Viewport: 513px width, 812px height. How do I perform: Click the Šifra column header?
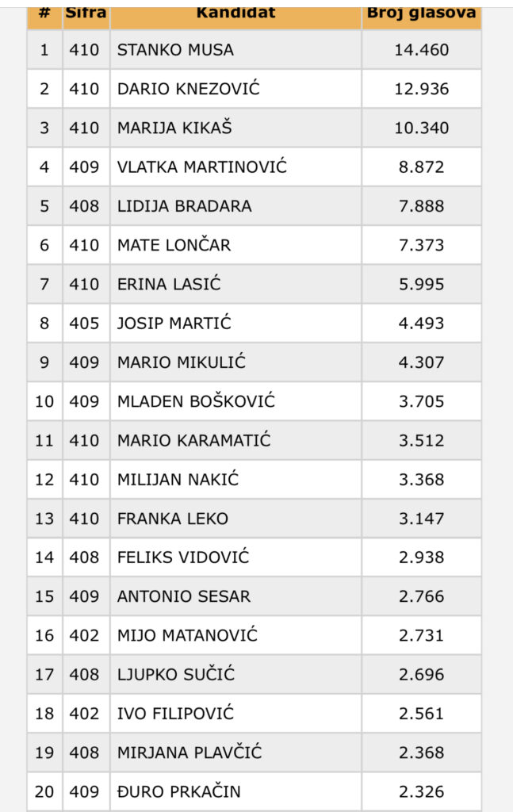(x=86, y=13)
